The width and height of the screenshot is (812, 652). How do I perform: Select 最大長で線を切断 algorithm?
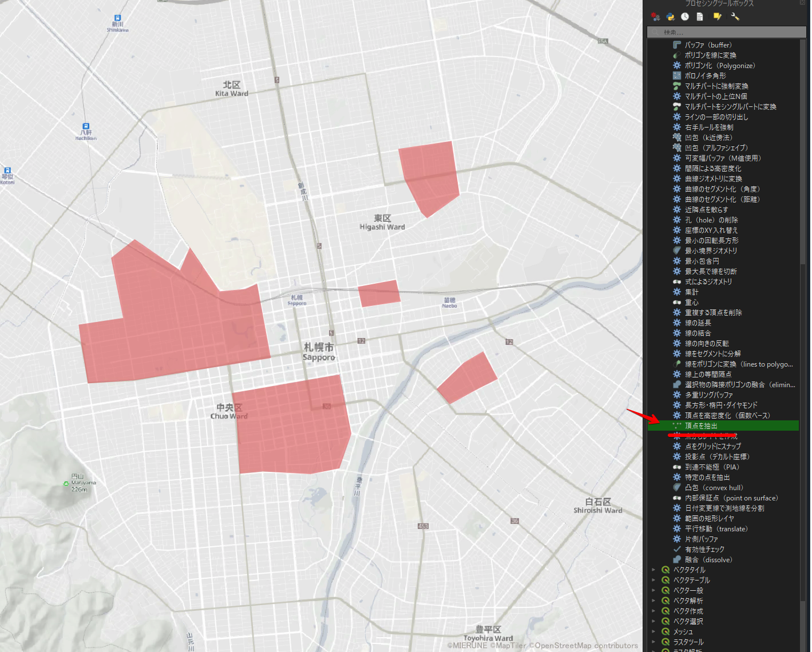click(711, 272)
